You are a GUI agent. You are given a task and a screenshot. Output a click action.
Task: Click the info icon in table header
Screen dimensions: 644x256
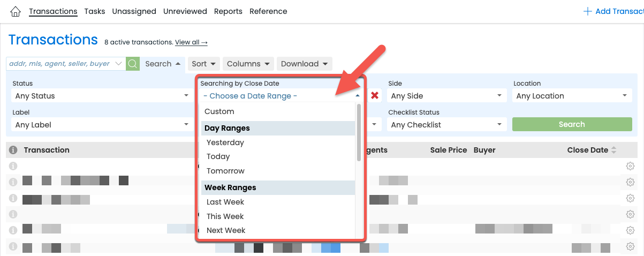click(x=13, y=150)
